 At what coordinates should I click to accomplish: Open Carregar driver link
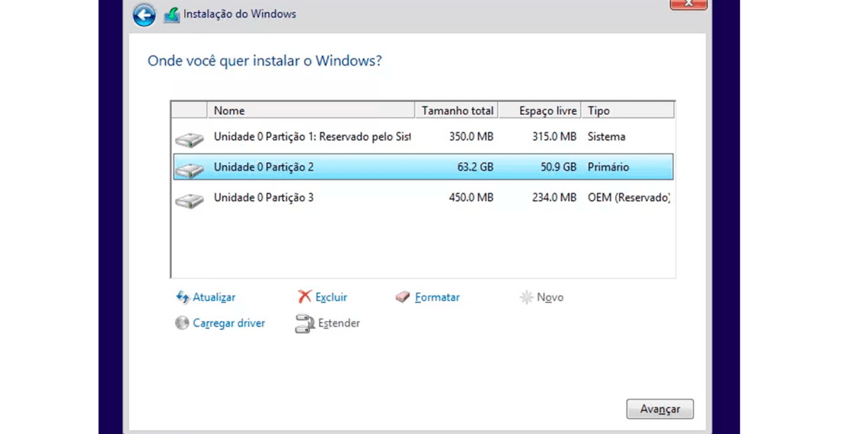point(229,324)
